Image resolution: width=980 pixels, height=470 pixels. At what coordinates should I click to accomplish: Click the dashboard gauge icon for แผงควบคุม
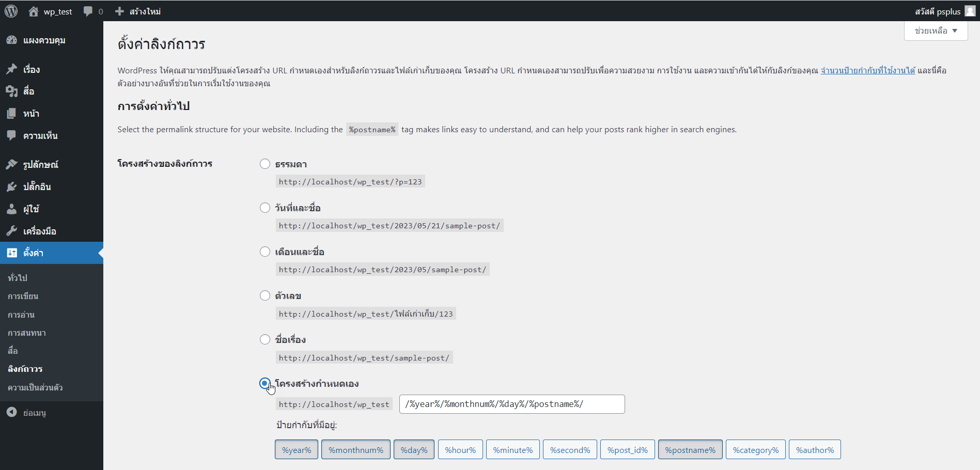coord(12,40)
